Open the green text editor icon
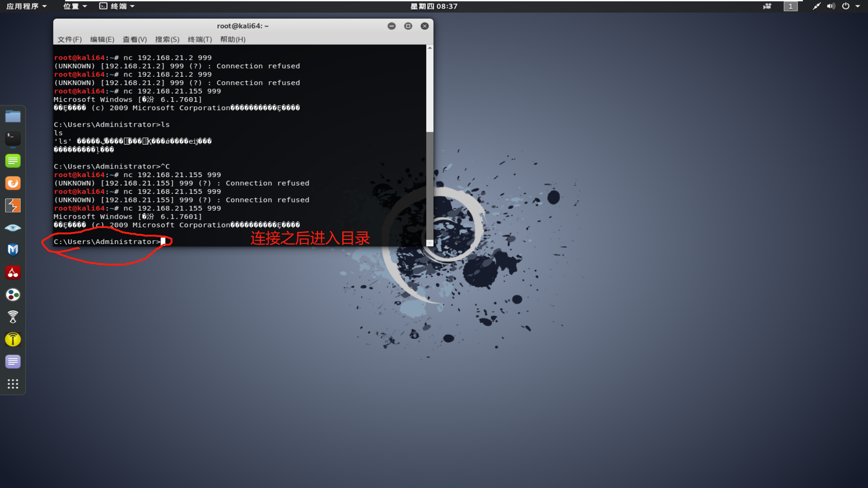Image resolution: width=868 pixels, height=488 pixels. 13,161
